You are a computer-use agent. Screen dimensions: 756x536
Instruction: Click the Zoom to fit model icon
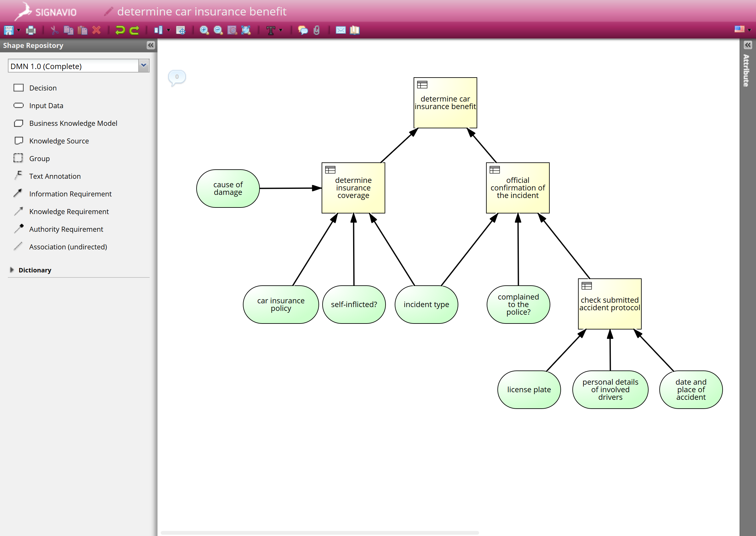click(246, 30)
